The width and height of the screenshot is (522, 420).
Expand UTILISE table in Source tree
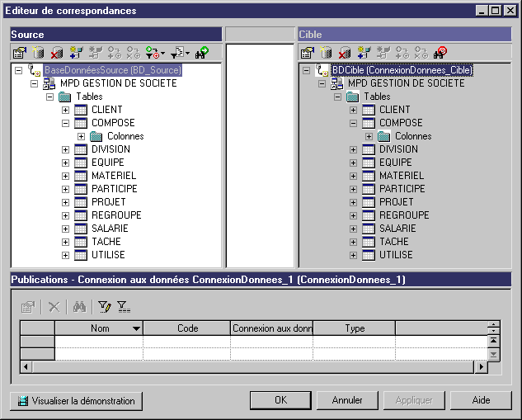(x=66, y=256)
